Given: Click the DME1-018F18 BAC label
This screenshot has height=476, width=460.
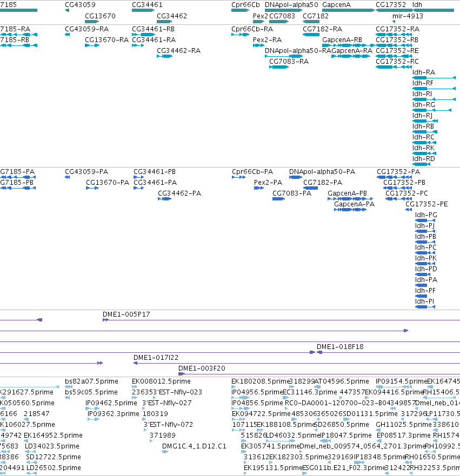Looking at the screenshot, I should [x=340, y=347].
